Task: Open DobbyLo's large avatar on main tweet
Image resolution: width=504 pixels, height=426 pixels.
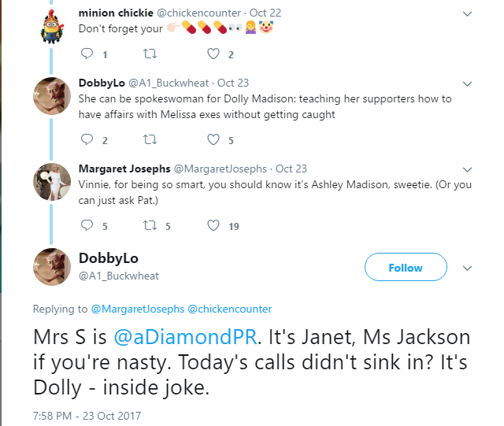Action: (x=53, y=268)
